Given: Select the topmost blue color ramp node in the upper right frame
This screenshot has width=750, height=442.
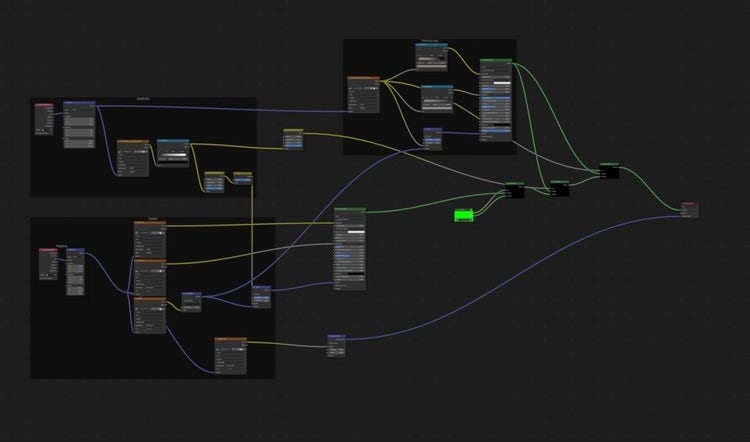Looking at the screenshot, I should tap(431, 56).
